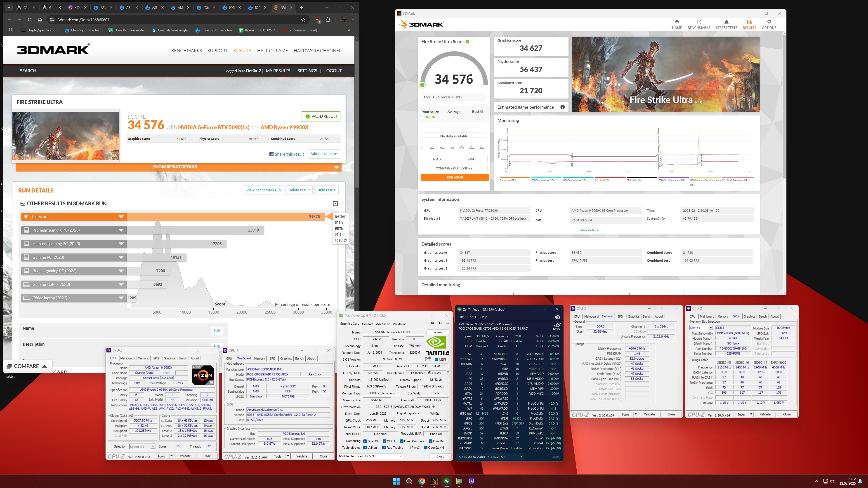Toggle the CUDA checkbox in GPU-Z
This screenshot has width=868, height=488.
[384, 441]
